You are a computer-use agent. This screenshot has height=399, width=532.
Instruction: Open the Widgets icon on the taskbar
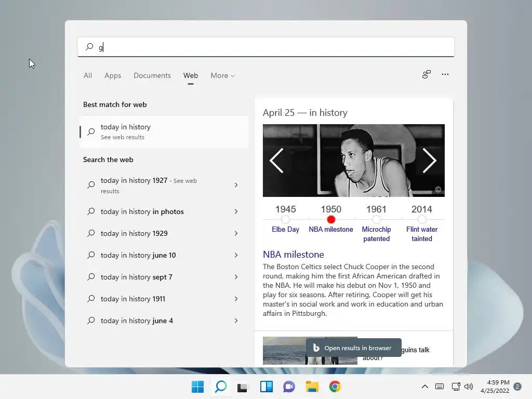267,387
